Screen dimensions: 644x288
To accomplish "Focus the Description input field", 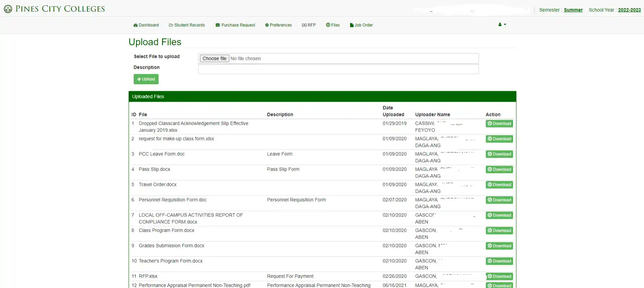I will [338, 69].
